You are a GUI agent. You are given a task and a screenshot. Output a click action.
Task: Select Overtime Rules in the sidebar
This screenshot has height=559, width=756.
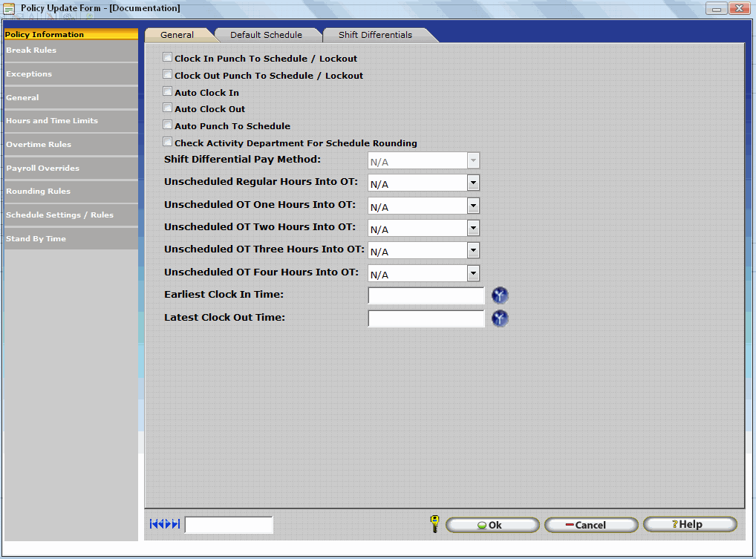coord(39,145)
